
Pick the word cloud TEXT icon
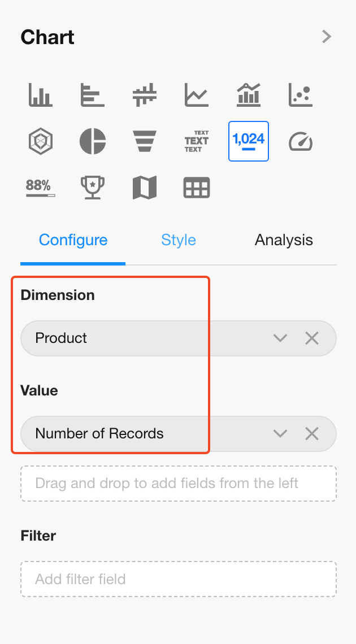(196, 141)
